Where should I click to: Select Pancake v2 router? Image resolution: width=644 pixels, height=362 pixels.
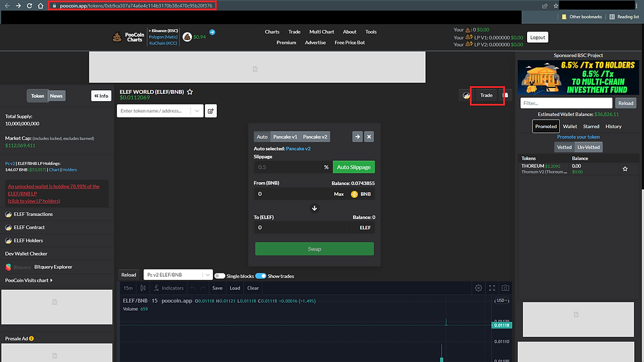(x=315, y=137)
